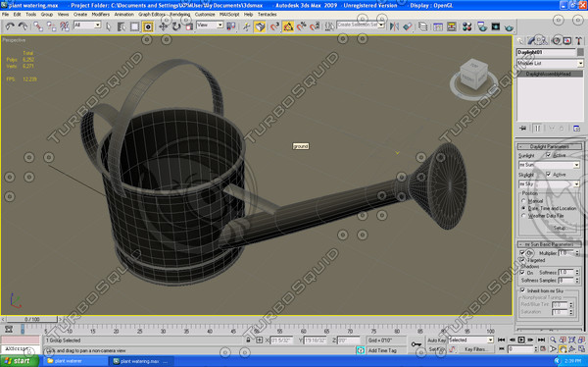Select the Select Object arrow tool
Screen dimensions: 588x367
(109, 26)
